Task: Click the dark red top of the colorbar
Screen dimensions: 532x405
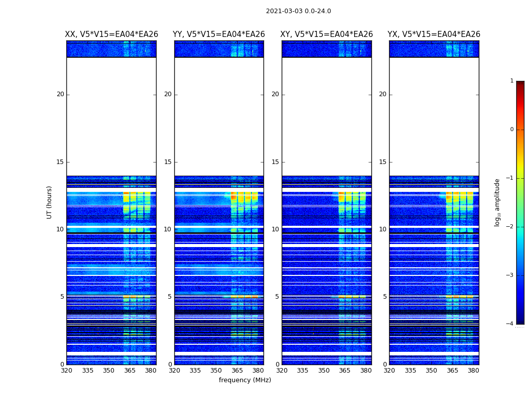Action: (x=520, y=84)
